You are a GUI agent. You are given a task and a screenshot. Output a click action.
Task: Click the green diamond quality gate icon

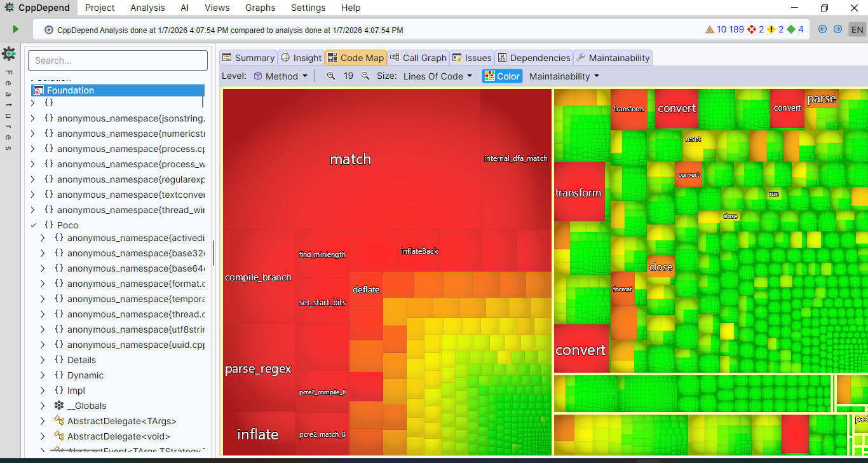click(791, 29)
